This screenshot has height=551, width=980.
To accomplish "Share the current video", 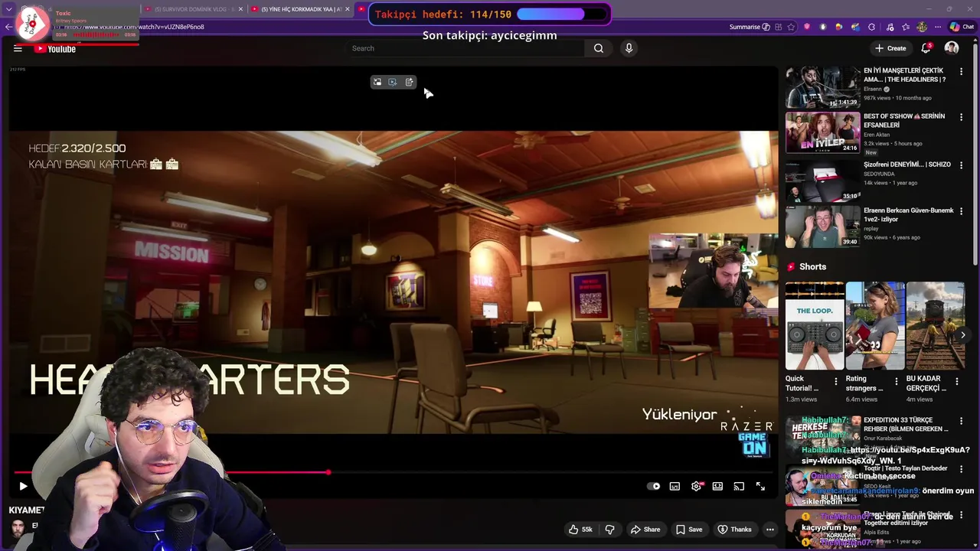I will click(x=645, y=530).
